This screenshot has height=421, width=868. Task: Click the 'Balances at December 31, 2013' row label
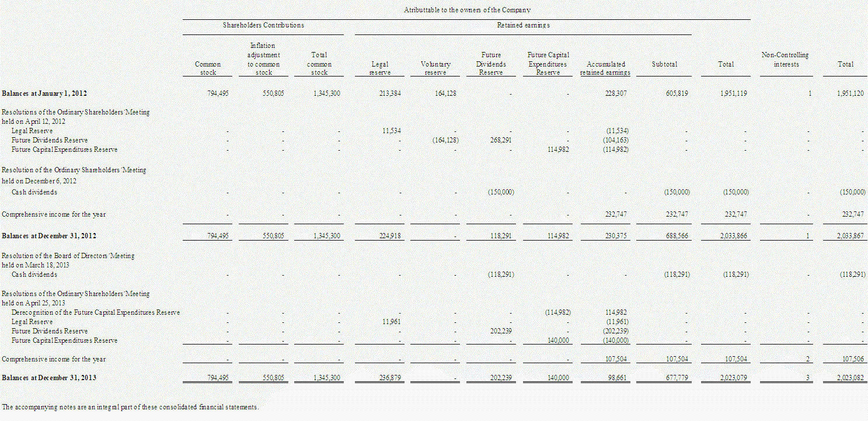click(x=49, y=378)
